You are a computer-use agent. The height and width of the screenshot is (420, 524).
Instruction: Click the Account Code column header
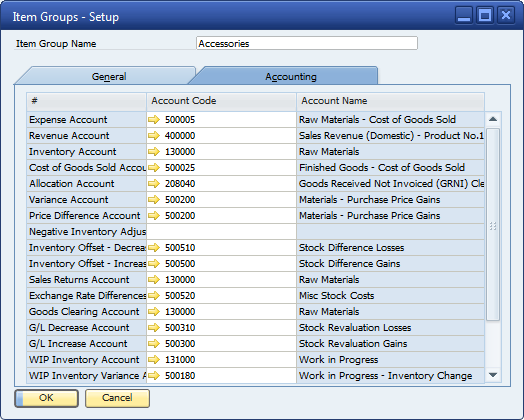221,101
